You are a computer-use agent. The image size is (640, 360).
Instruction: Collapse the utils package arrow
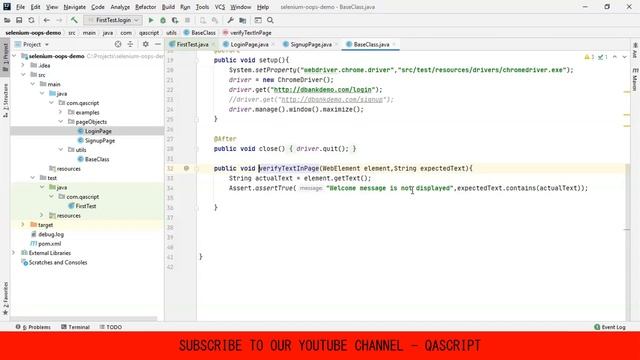click(x=60, y=150)
